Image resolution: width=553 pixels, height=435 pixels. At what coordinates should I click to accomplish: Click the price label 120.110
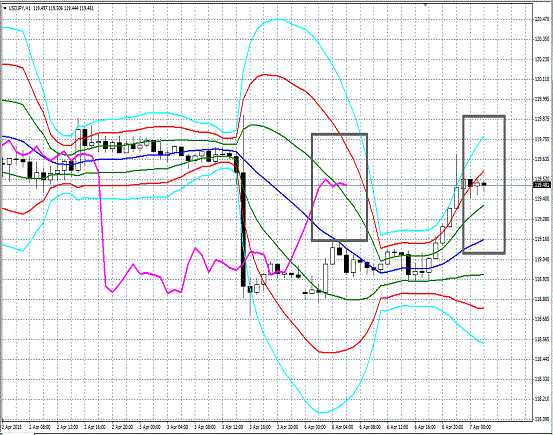coord(542,79)
